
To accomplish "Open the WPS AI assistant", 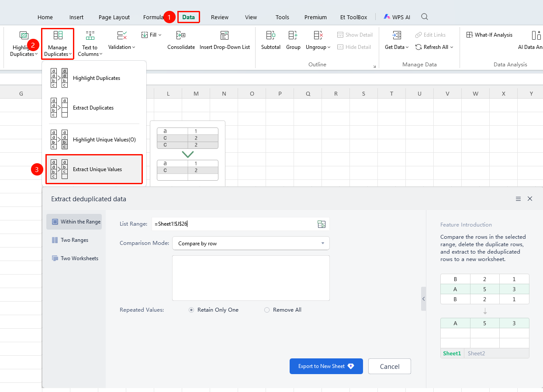I will (x=397, y=17).
